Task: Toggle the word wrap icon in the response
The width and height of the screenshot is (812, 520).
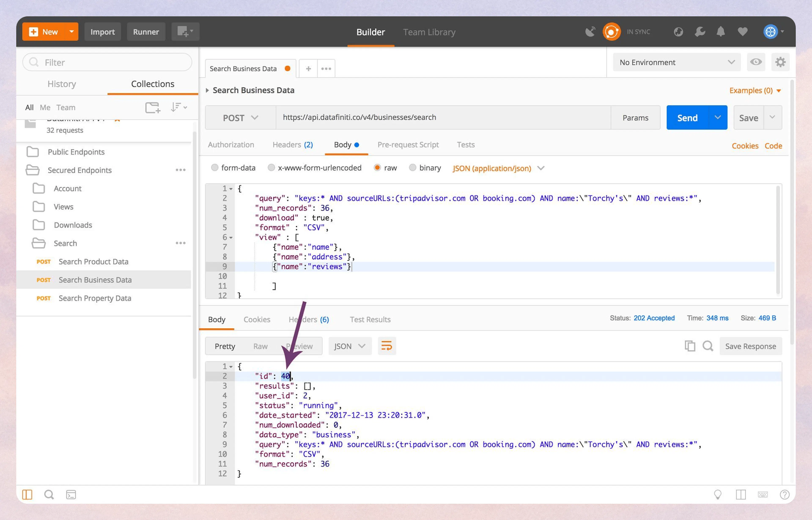Action: 386,346
